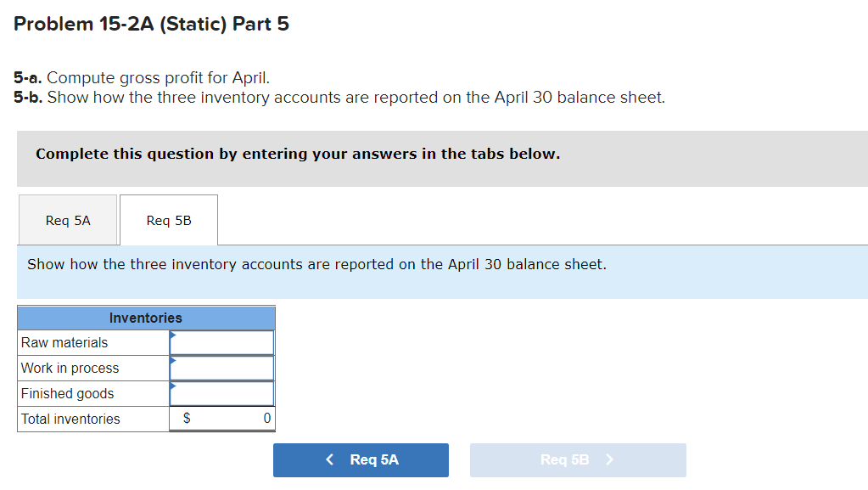Viewport: 868px width, 490px height.
Task: Click the Finished goods row label
Action: (68, 393)
